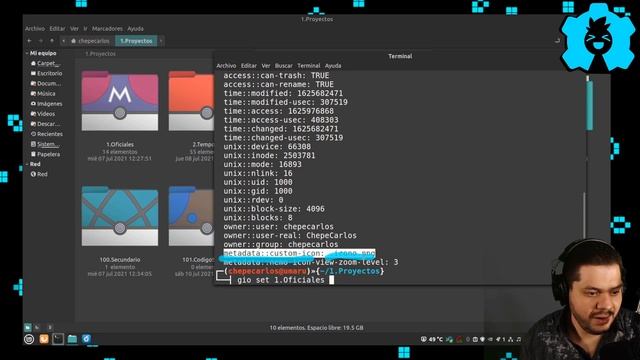Go forward in the file manager
The width and height of the screenshot is (640, 360).
tap(40, 41)
